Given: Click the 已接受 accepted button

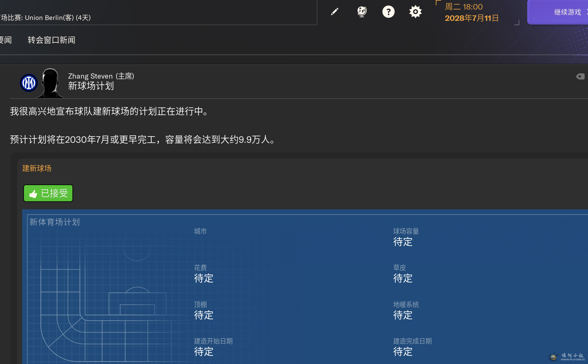Looking at the screenshot, I should [48, 193].
